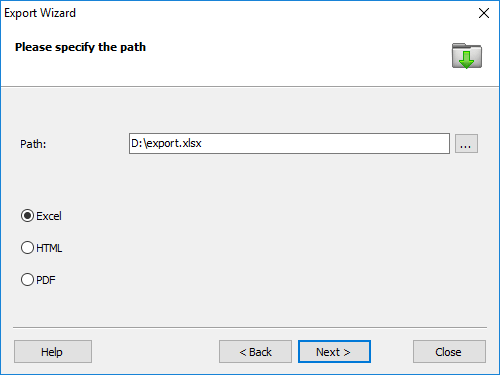Click the Path: label

(33, 144)
